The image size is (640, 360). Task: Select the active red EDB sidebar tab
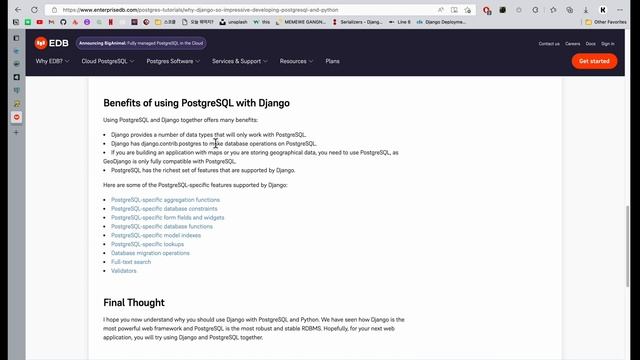tap(16, 118)
